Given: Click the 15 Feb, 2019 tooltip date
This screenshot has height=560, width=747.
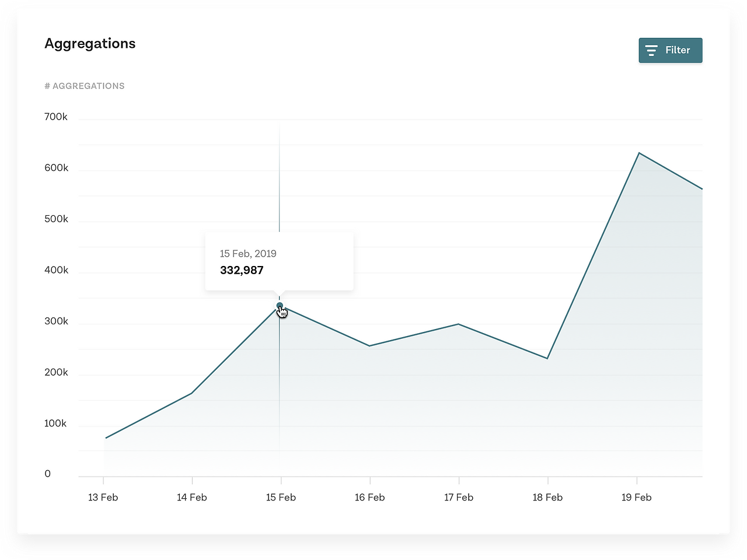Looking at the screenshot, I should point(248,254).
